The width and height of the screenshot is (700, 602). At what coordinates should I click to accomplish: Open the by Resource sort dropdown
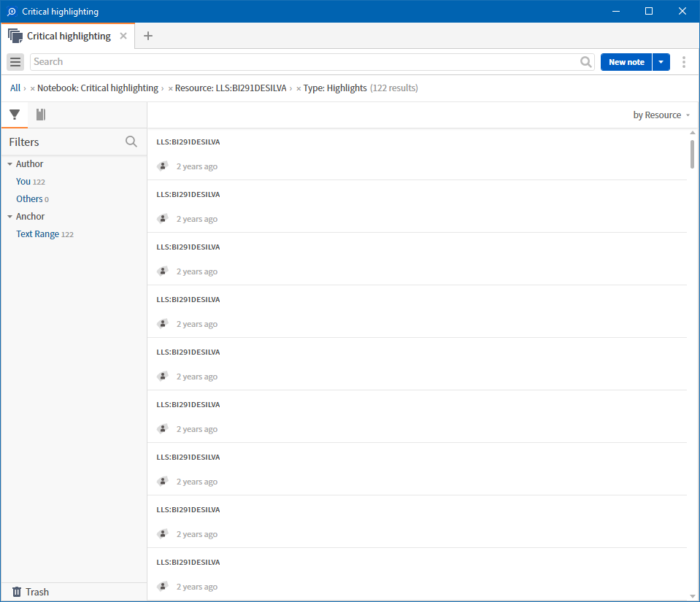click(661, 115)
